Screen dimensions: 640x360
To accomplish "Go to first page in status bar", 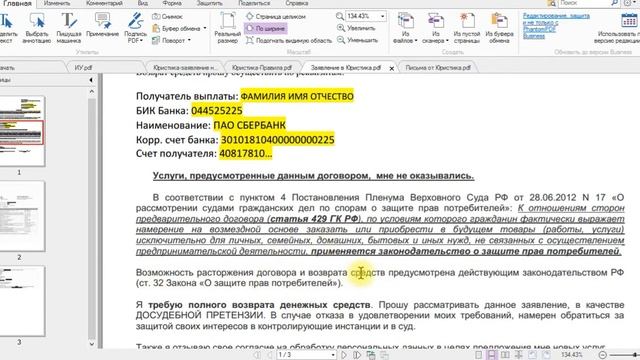I will click(x=257, y=355).
